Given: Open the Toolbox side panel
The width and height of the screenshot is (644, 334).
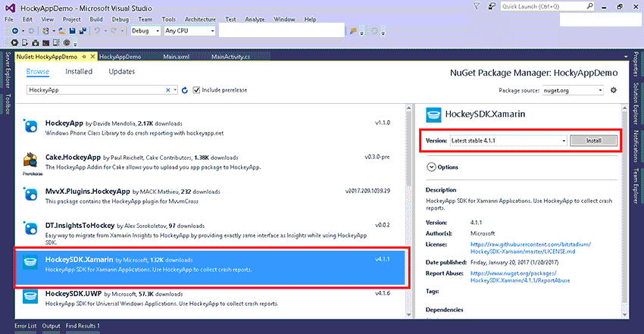Looking at the screenshot, I should tap(8, 104).
